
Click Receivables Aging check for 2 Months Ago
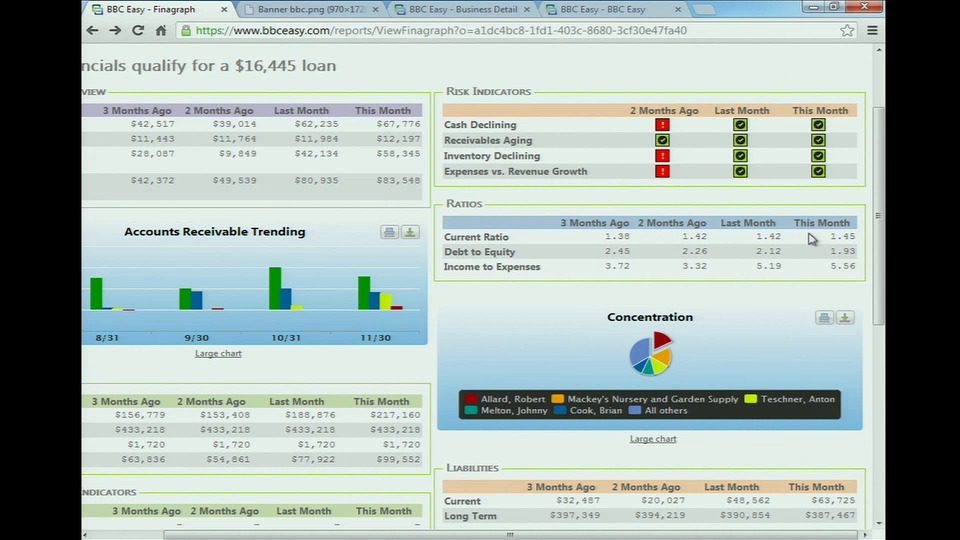click(x=662, y=141)
